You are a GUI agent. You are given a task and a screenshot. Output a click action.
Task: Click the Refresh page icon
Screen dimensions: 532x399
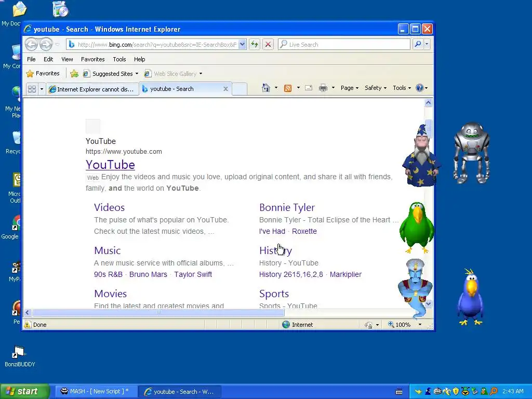(255, 44)
